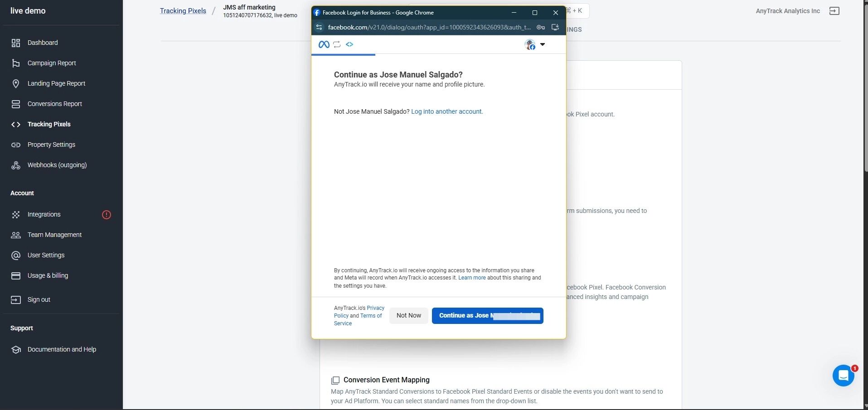
Task: Click the Conversion Event Mapping section icon
Action: [335, 380]
